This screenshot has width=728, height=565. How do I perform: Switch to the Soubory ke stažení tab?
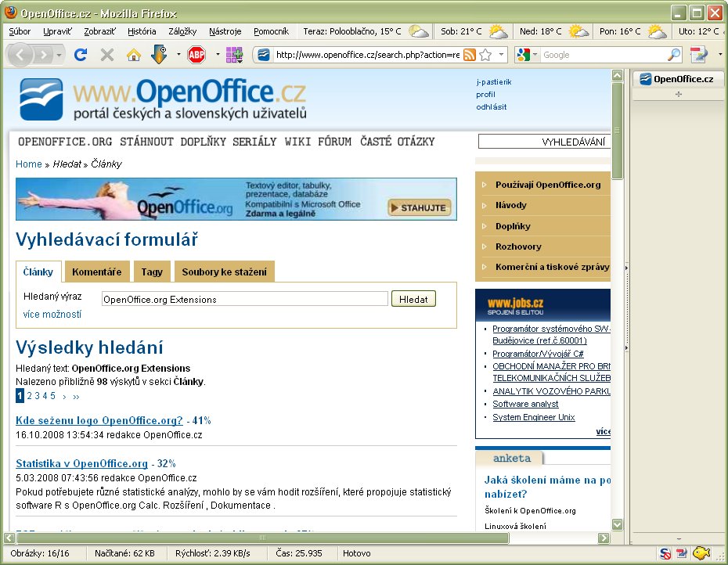click(x=224, y=272)
